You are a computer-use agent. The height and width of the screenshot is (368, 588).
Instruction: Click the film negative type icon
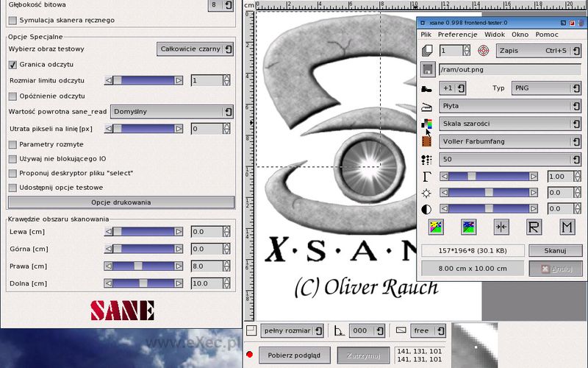[x=427, y=141]
